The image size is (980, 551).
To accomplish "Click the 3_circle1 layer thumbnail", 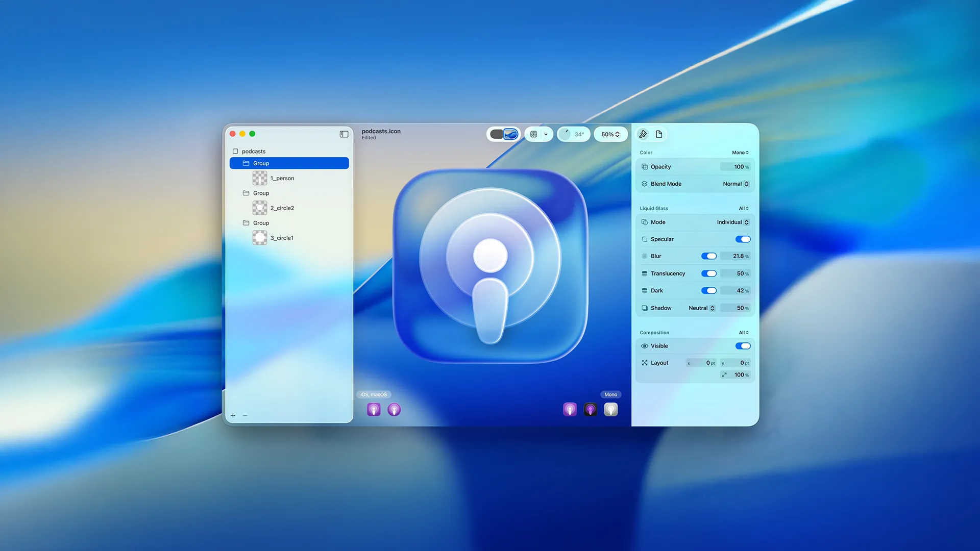I will (260, 238).
